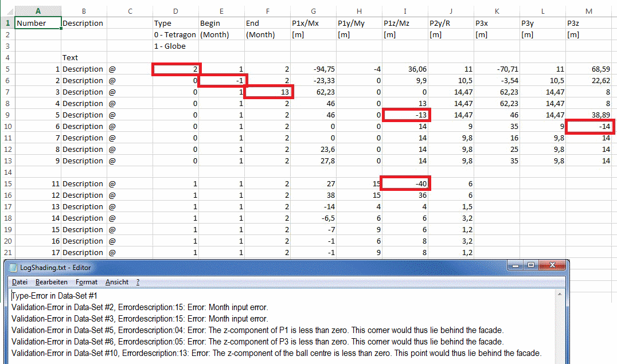Select column M header
617x364 pixels.
(x=589, y=11)
